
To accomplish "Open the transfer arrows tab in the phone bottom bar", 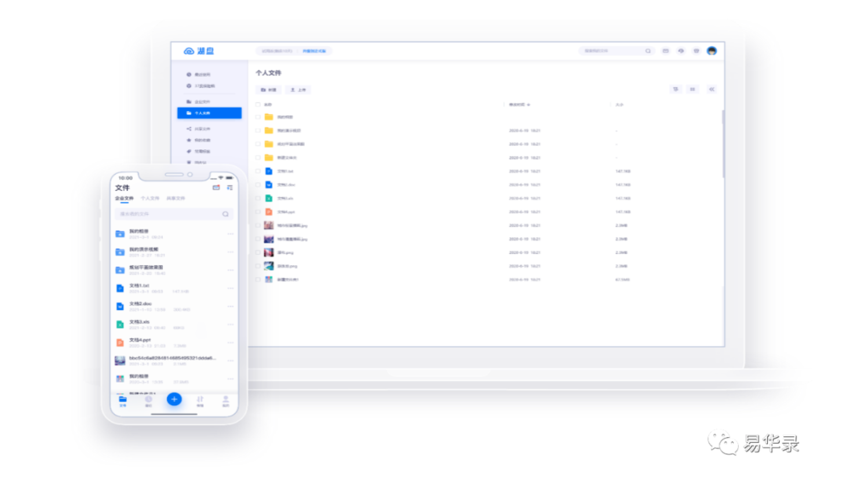I will click(200, 401).
